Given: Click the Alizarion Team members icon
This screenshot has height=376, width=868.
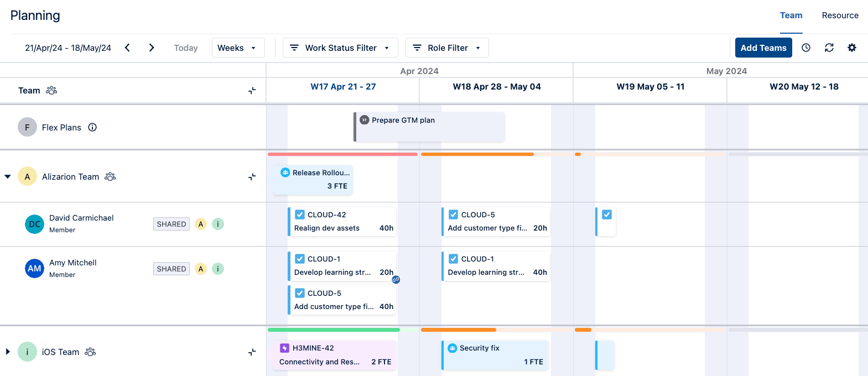Looking at the screenshot, I should pos(110,176).
